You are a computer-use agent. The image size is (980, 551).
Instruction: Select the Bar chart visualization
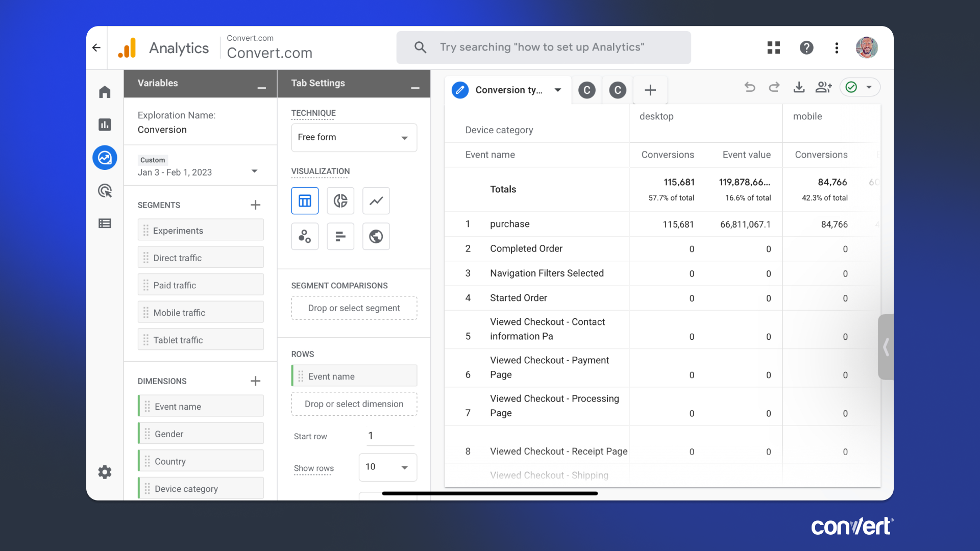340,236
